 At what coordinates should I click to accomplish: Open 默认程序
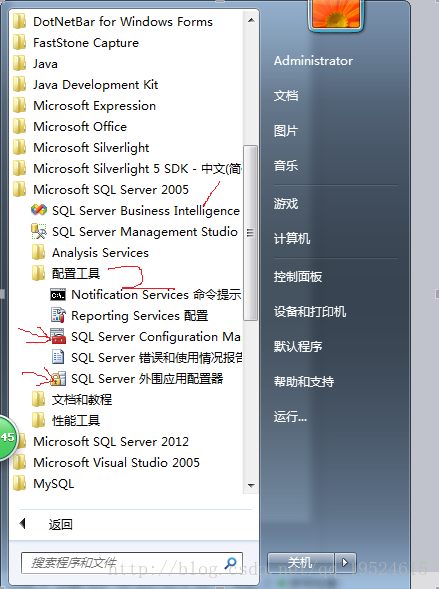click(x=298, y=346)
